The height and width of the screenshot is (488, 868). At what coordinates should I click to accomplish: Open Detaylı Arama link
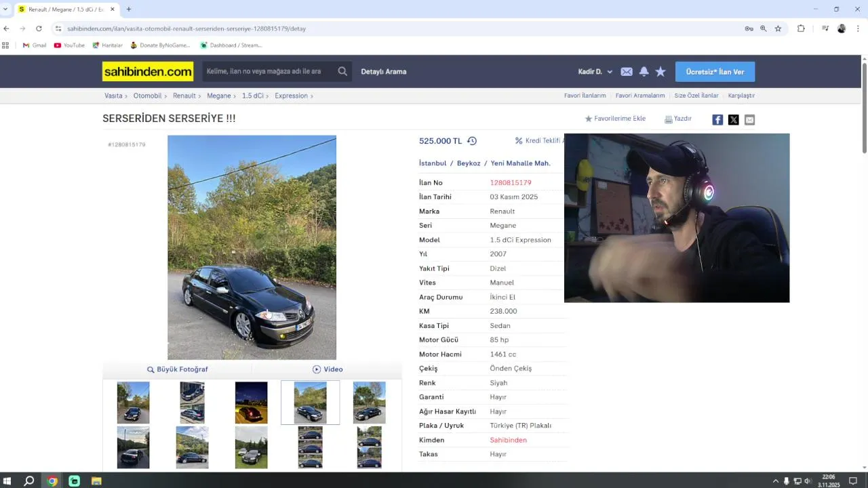(x=384, y=72)
